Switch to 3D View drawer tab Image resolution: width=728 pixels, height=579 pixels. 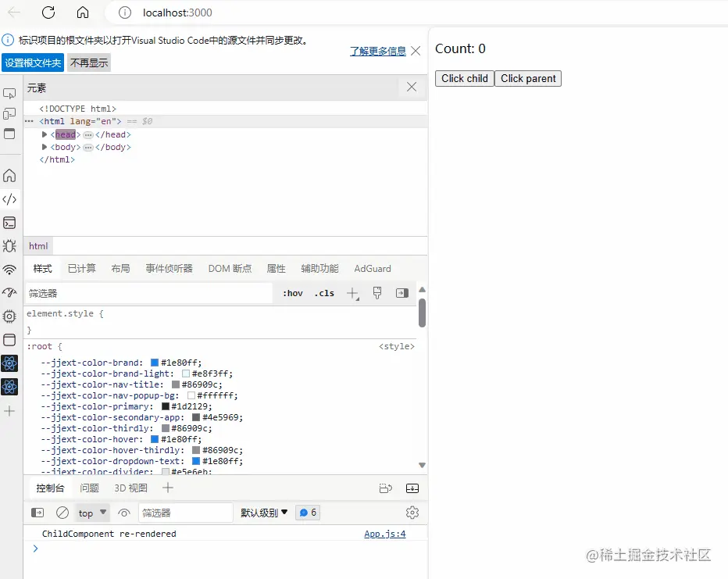click(130, 488)
